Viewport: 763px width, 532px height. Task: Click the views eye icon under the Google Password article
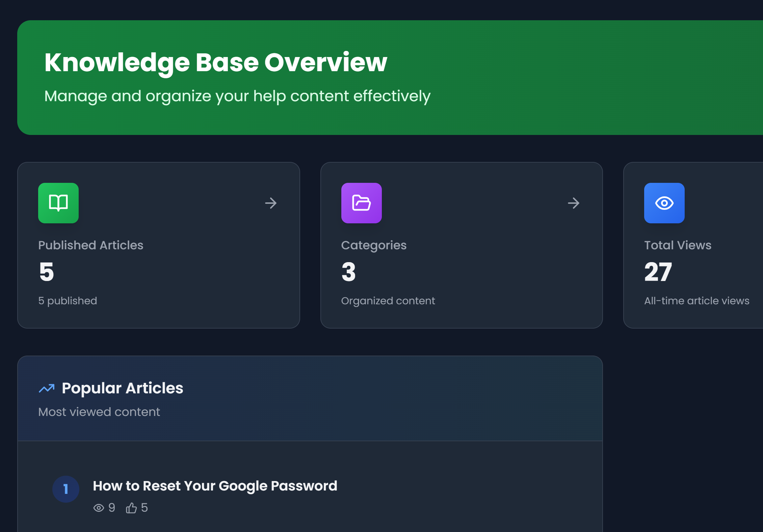(98, 508)
